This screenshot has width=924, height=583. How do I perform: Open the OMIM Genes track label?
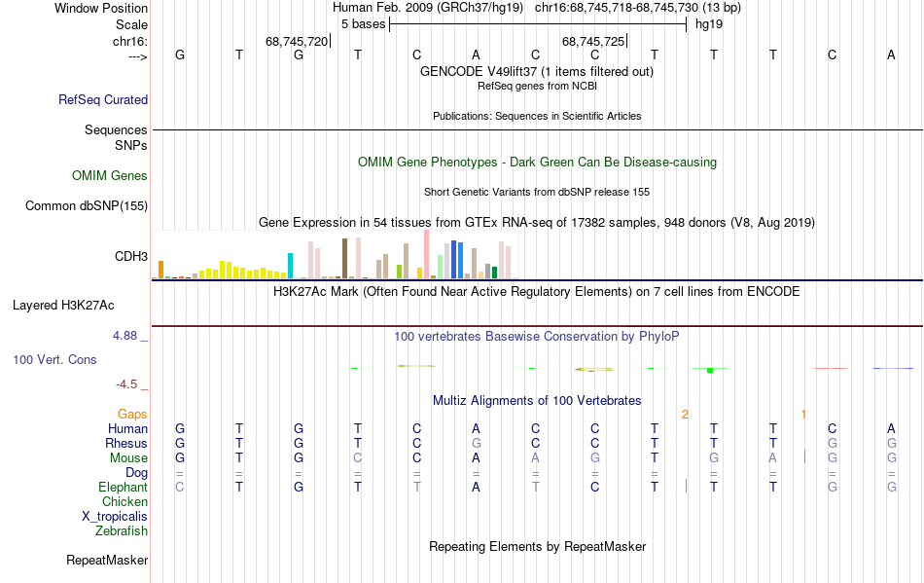click(109, 175)
